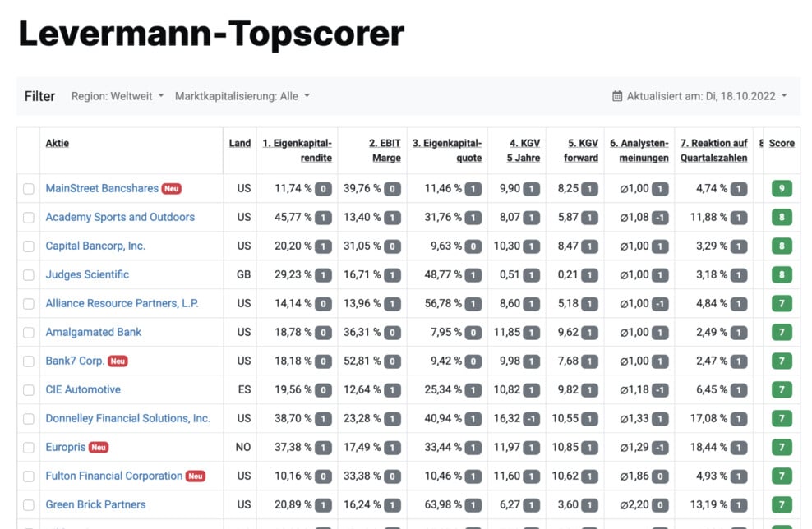Tick the Amalgamated Bank checkbox
This screenshot has width=812, height=529.
coord(29,333)
